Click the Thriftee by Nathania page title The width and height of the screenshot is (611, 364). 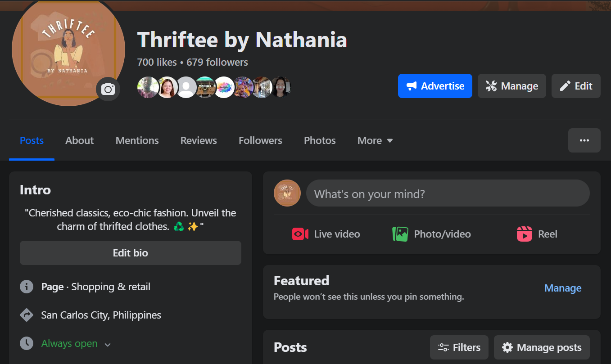242,40
